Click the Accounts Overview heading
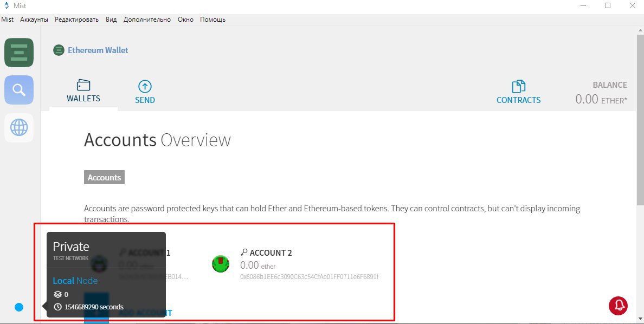Viewport: 644px width, 324px height. pyautogui.click(x=157, y=140)
